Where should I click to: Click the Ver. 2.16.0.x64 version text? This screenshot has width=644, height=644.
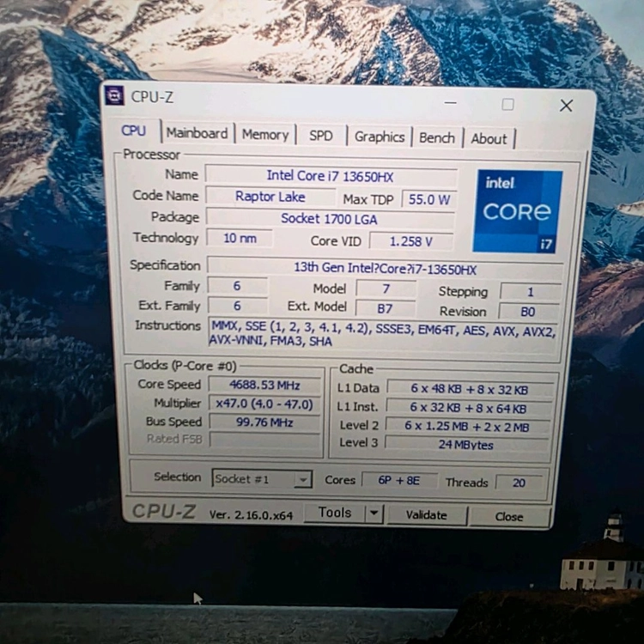point(252,514)
